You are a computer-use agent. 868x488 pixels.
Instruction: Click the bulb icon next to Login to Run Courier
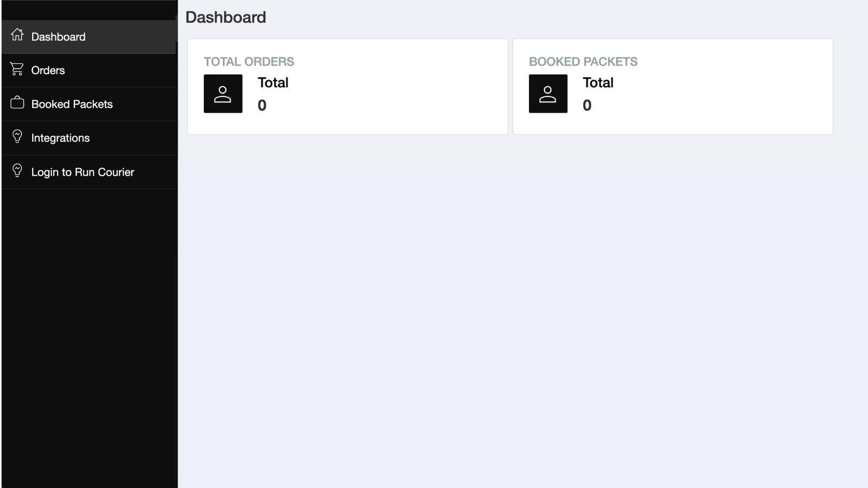tap(17, 171)
